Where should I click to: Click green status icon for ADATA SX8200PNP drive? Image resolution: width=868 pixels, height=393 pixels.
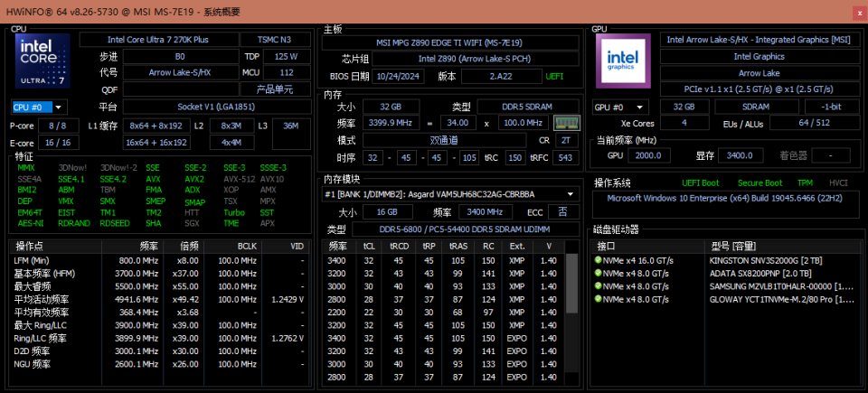[x=598, y=273]
